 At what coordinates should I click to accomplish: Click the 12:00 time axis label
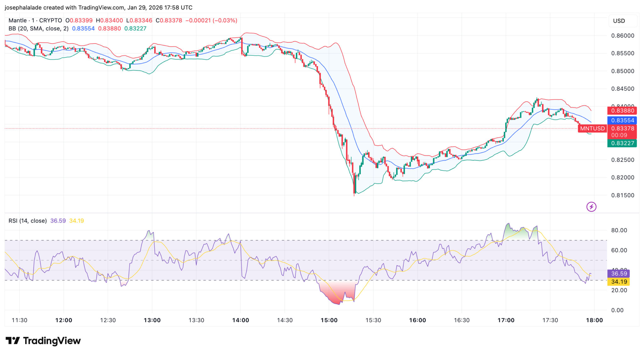click(64, 320)
